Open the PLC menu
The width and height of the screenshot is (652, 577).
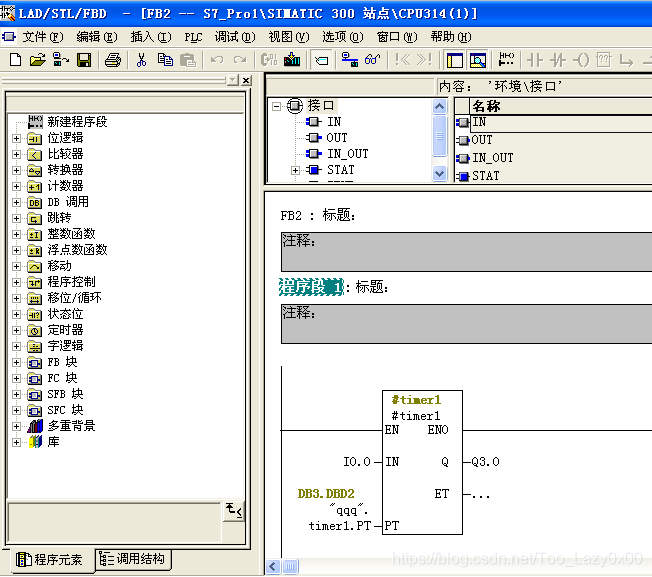tap(193, 37)
